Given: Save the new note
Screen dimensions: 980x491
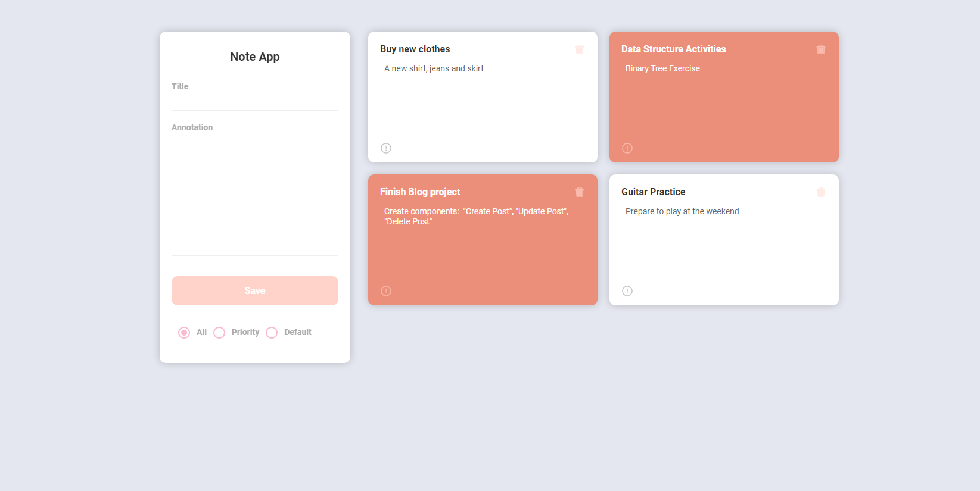Looking at the screenshot, I should (255, 290).
